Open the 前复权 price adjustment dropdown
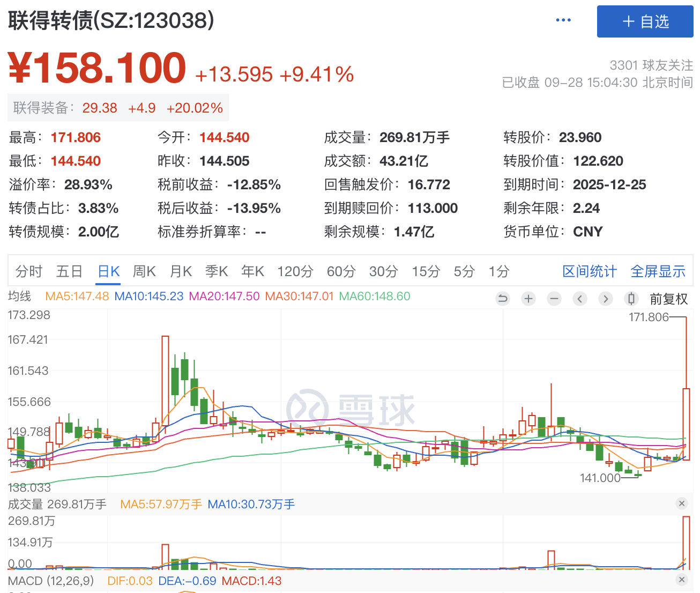Image resolution: width=700 pixels, height=593 pixels. click(668, 299)
